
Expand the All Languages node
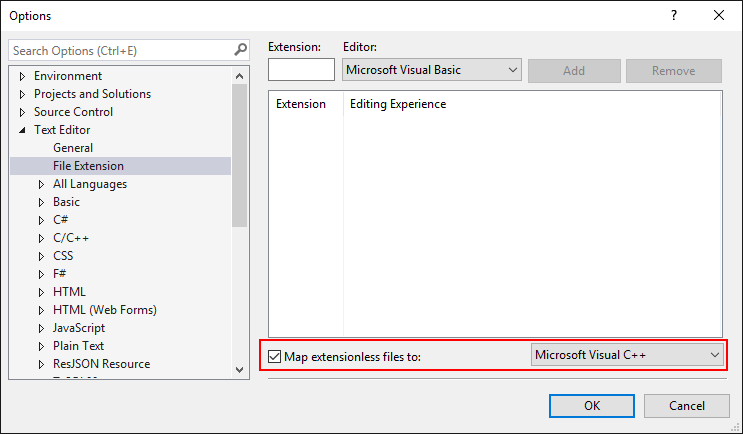41,184
